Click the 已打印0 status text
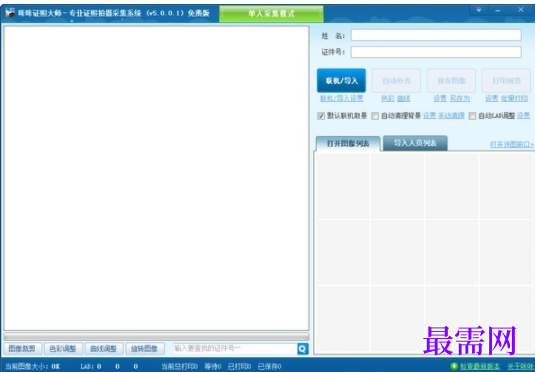 click(x=240, y=367)
